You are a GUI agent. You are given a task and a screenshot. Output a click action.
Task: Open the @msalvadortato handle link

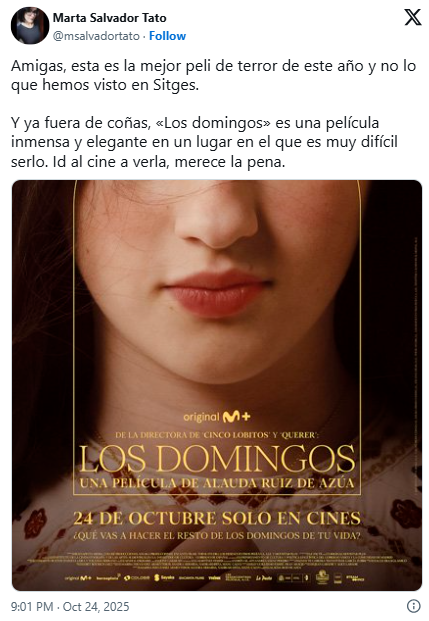click(96, 36)
